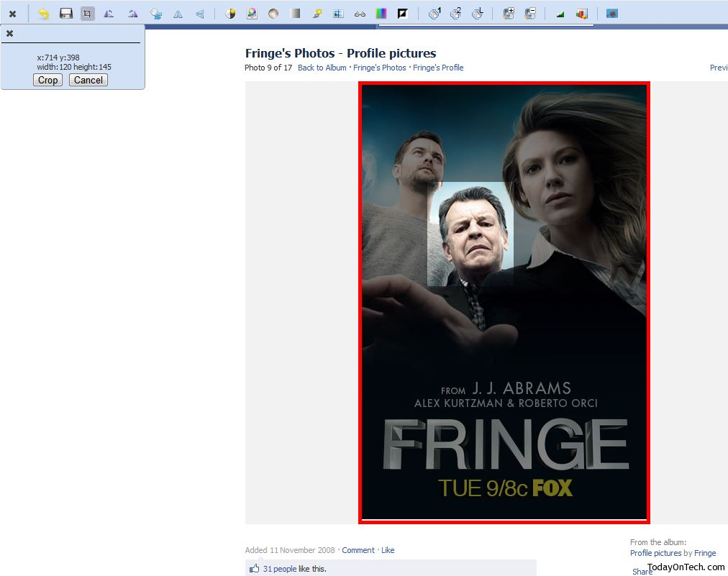Click the layers icon labeled L
The width and height of the screenshot is (728, 576).
tap(477, 14)
